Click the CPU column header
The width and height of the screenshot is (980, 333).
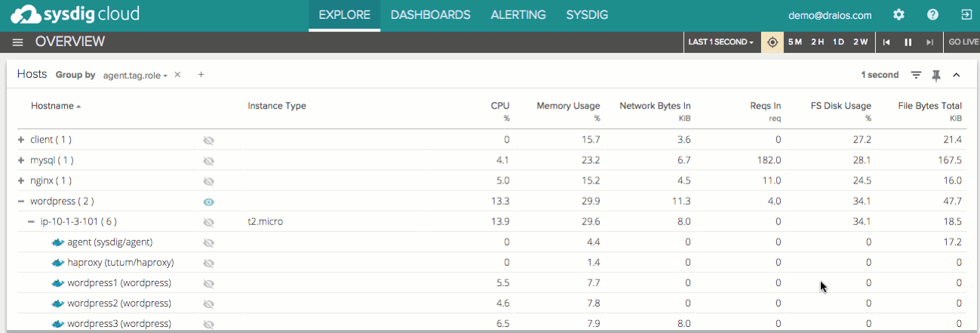tap(500, 106)
